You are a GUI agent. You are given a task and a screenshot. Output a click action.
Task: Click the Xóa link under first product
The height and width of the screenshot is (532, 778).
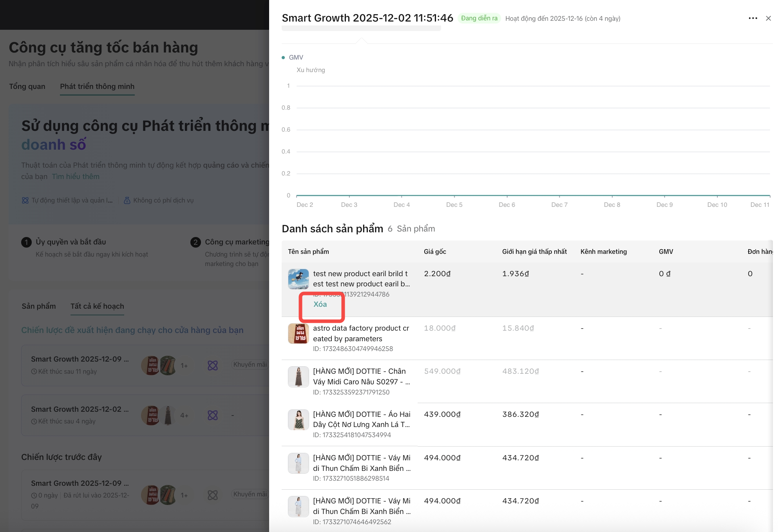(320, 304)
